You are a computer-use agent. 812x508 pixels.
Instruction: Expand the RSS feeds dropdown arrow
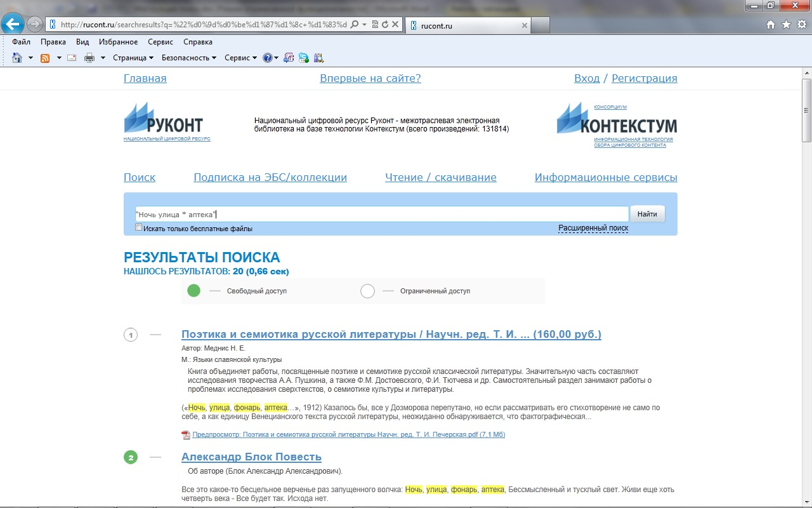59,58
